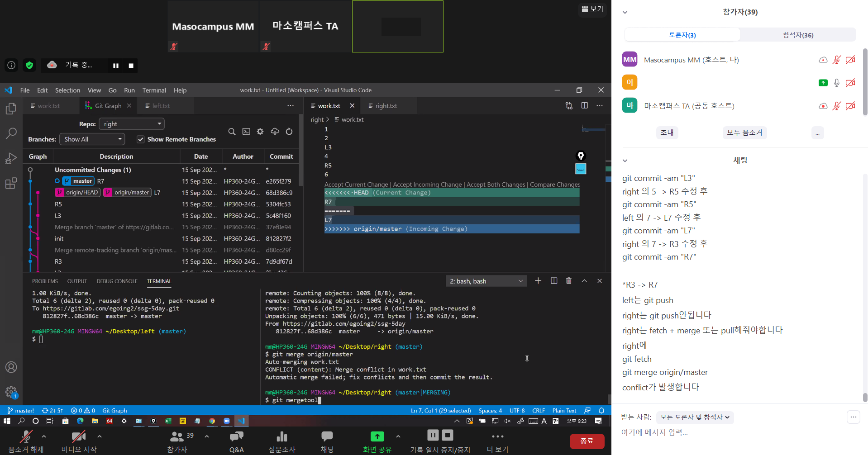The width and height of the screenshot is (868, 455).
Task: Click the Git Graph refresh icon
Action: 289,132
